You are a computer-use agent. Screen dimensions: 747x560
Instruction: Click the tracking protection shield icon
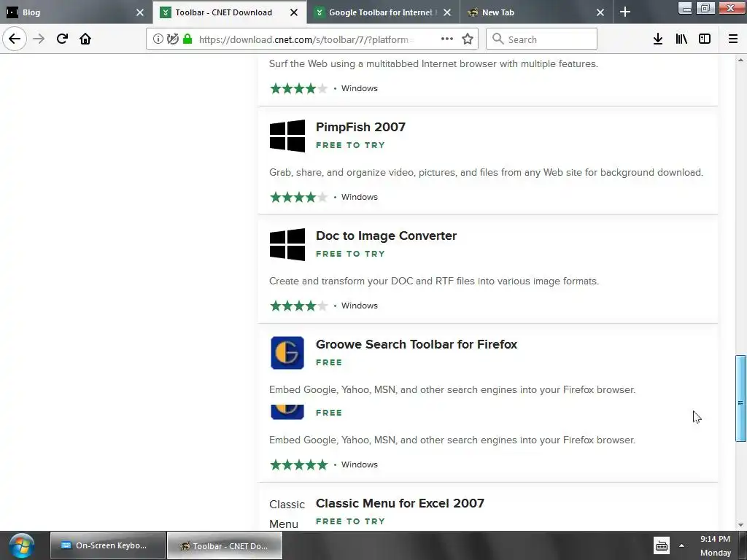coord(172,39)
